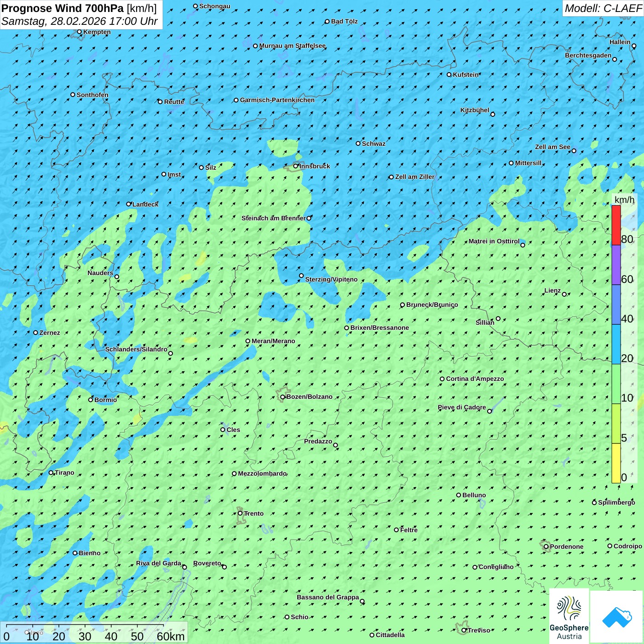This screenshot has height=644, width=644.
Task: Click the 'Reutte' label
Action: coord(174,102)
